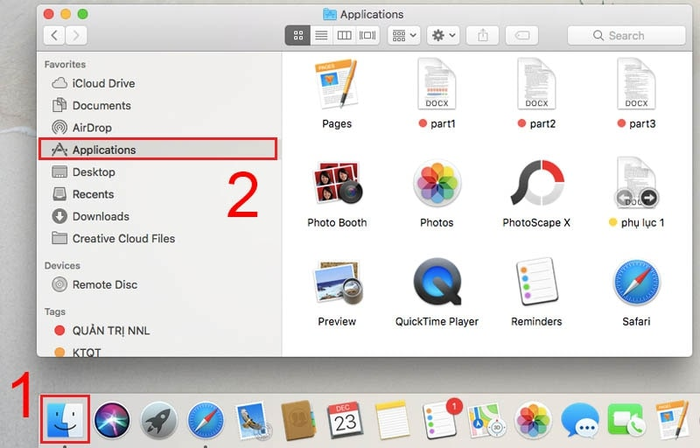Screen dimensions: 700x448
Task: Go to Downloads in the sidebar
Action: (100, 216)
